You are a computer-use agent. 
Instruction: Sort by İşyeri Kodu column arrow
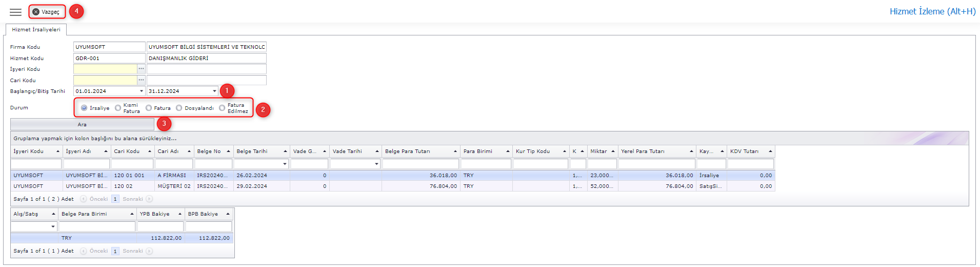(x=57, y=151)
